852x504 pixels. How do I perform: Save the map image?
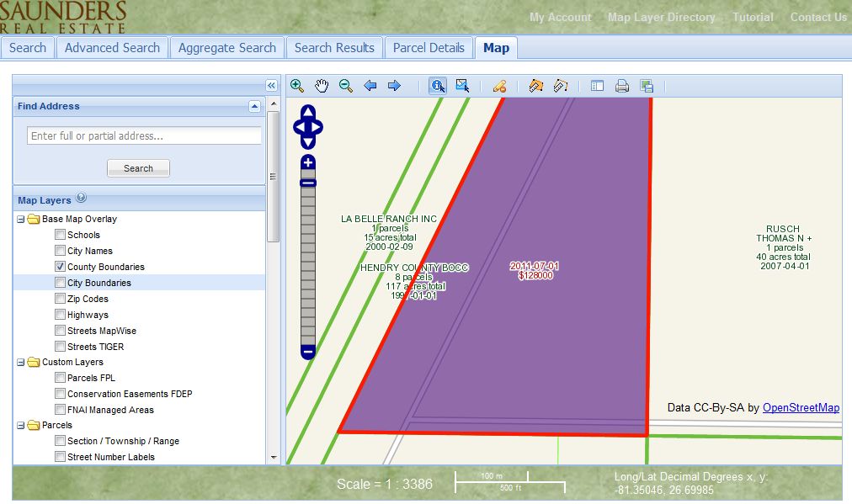[647, 85]
